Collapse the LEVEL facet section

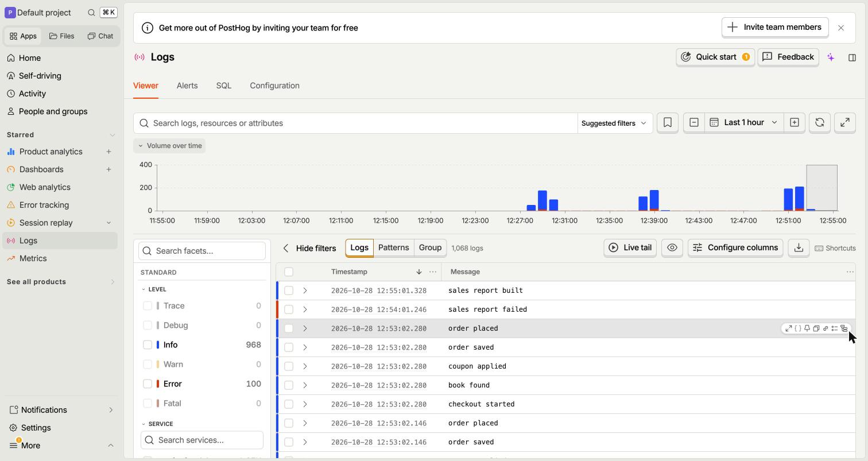154,289
